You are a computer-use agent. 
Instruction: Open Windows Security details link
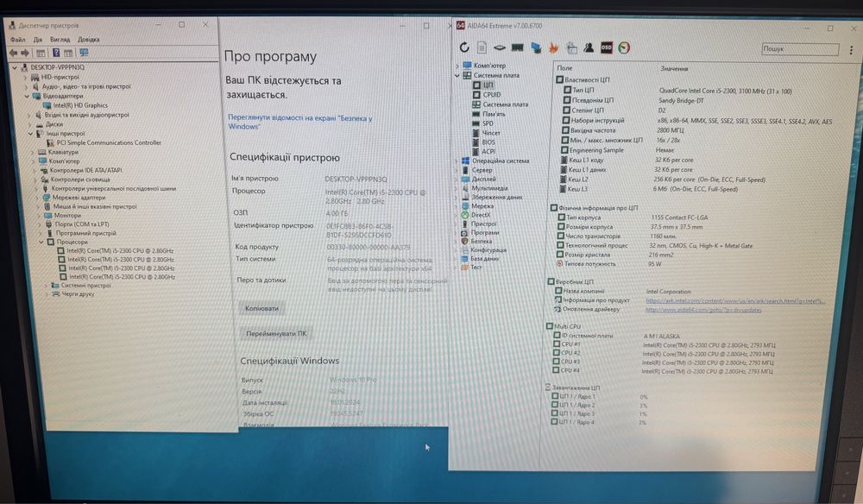click(x=300, y=123)
